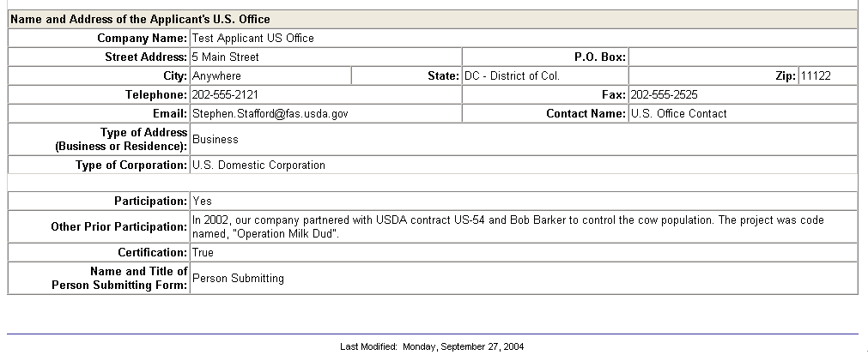Select the Fax number 202-555-2525
This screenshot has width=868, height=361.
[x=664, y=95]
